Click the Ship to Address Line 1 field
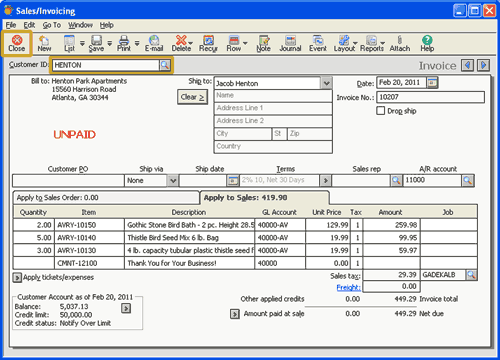 [x=273, y=108]
